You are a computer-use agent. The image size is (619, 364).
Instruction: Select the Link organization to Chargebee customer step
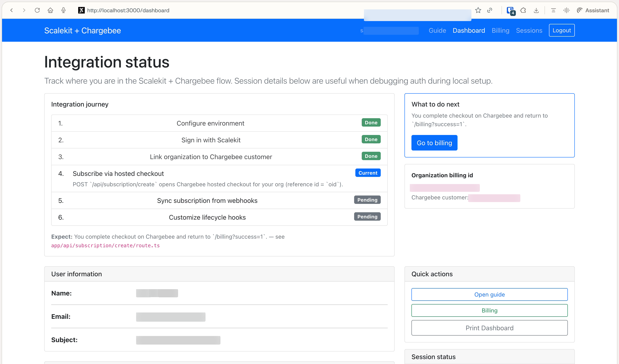219,157
